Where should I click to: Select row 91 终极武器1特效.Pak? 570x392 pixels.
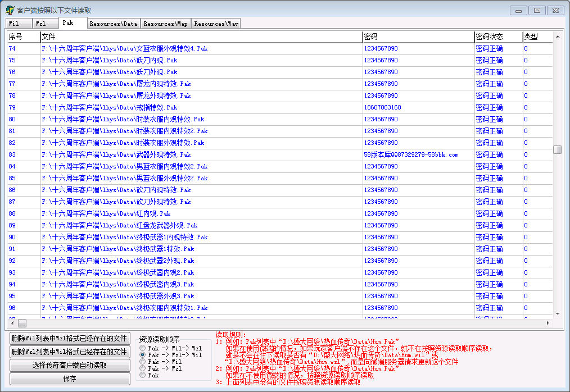click(279, 249)
